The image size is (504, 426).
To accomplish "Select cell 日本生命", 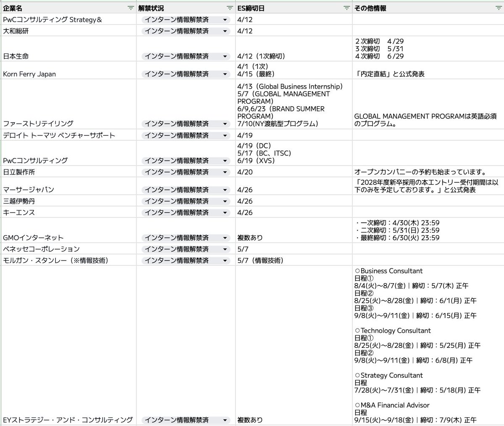I will [68, 49].
